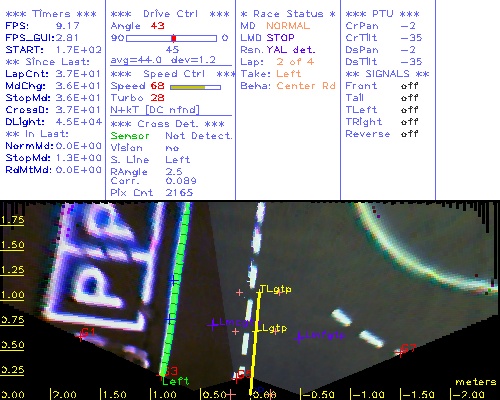Select the Pix Cnt value 2165
Viewport: 500px width, 400px height.
[179, 192]
